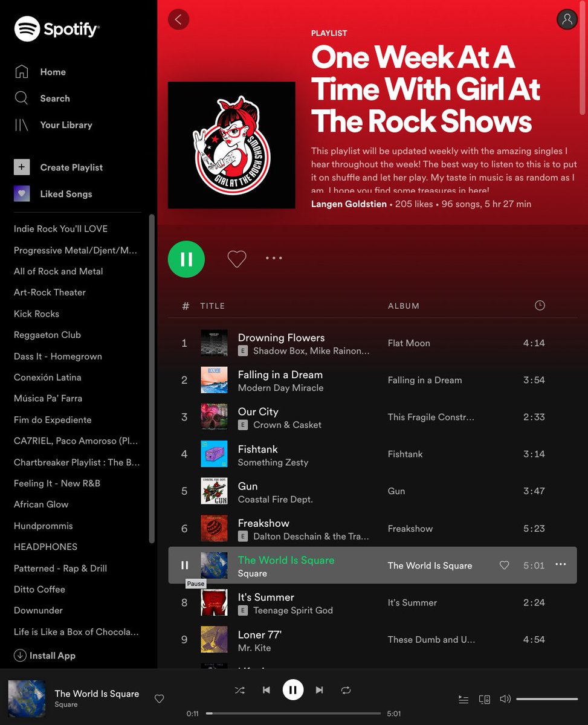588x725 pixels.
Task: Open Downunder playlist
Action: 38,610
